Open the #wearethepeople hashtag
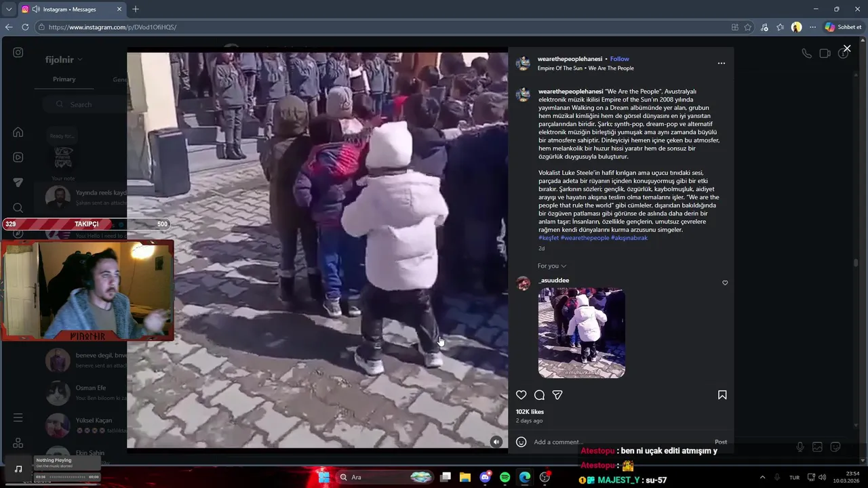Viewport: 868px width, 488px height. (x=585, y=238)
